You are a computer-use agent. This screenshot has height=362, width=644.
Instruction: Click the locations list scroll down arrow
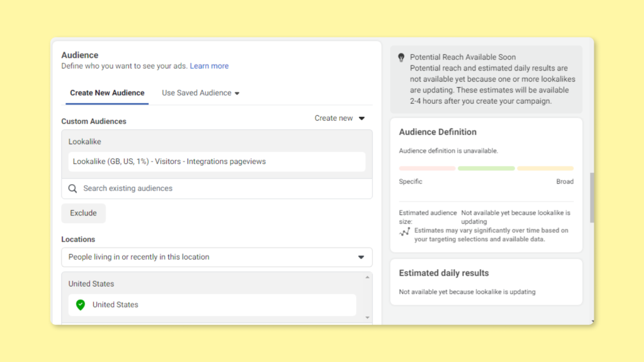pyautogui.click(x=367, y=317)
